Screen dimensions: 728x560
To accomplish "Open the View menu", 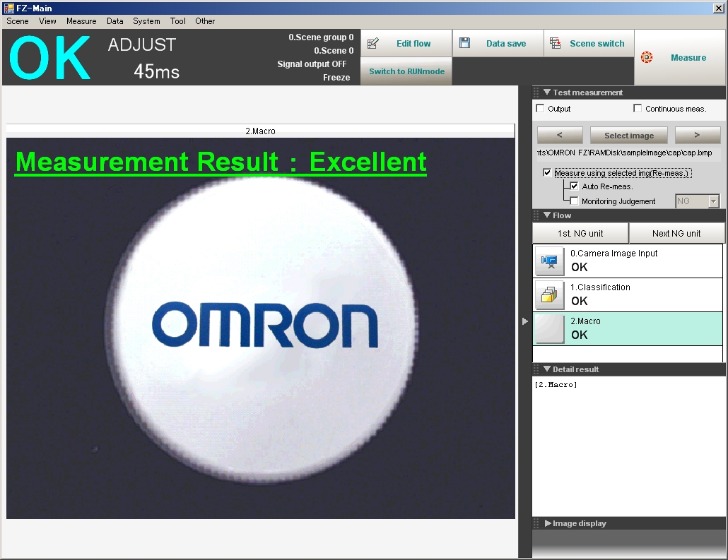I will [x=47, y=21].
